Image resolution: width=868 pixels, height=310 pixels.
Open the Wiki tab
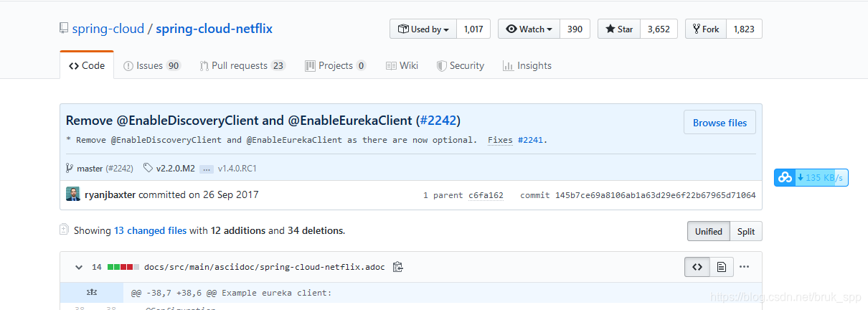click(x=402, y=65)
